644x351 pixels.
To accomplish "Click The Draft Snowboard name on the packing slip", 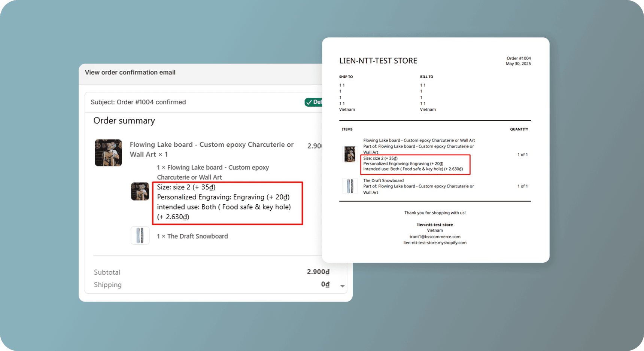I will coord(383,180).
